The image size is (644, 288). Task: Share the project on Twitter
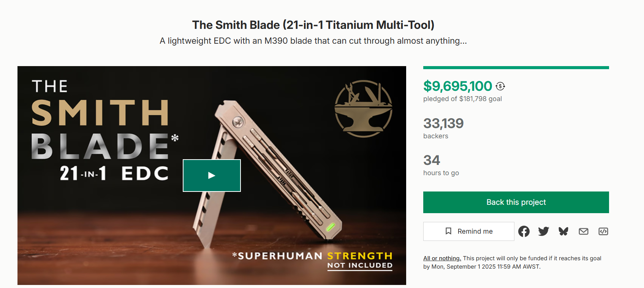[544, 231]
